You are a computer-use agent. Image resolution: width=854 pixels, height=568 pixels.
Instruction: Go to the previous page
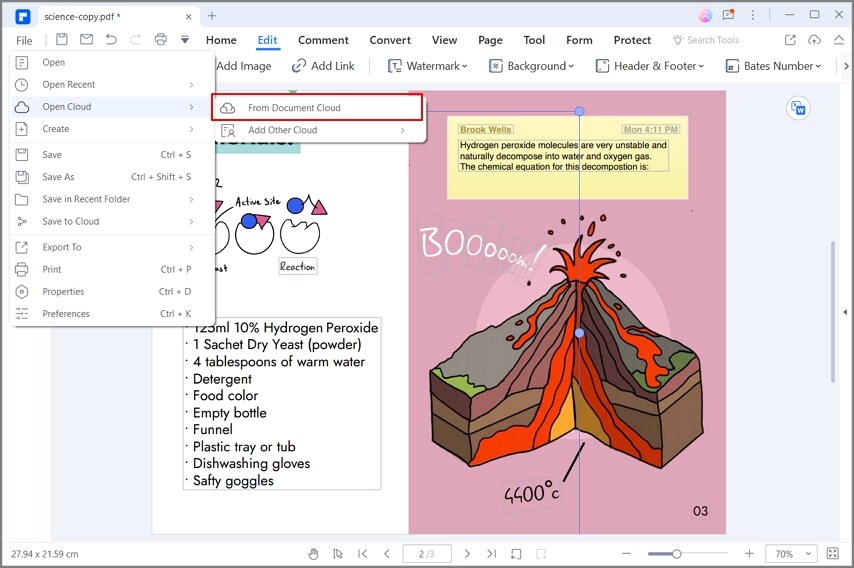(387, 554)
